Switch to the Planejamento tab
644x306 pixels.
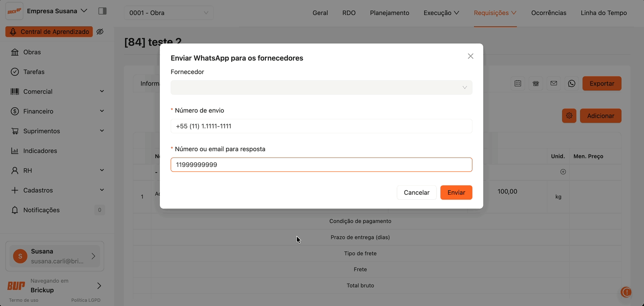pyautogui.click(x=389, y=13)
